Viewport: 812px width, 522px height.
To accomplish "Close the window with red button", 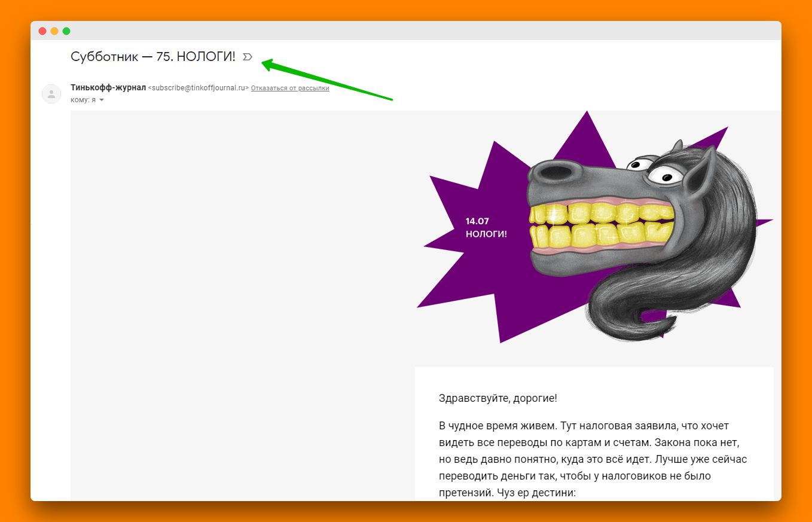I will tap(42, 31).
